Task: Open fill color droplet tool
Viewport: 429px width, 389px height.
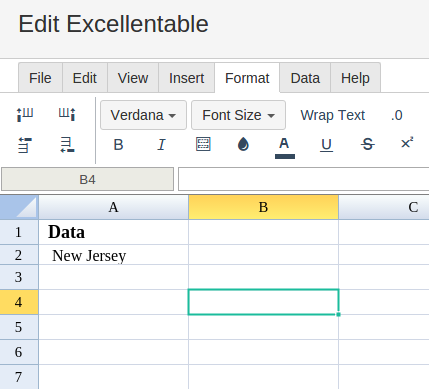Action: click(x=243, y=144)
